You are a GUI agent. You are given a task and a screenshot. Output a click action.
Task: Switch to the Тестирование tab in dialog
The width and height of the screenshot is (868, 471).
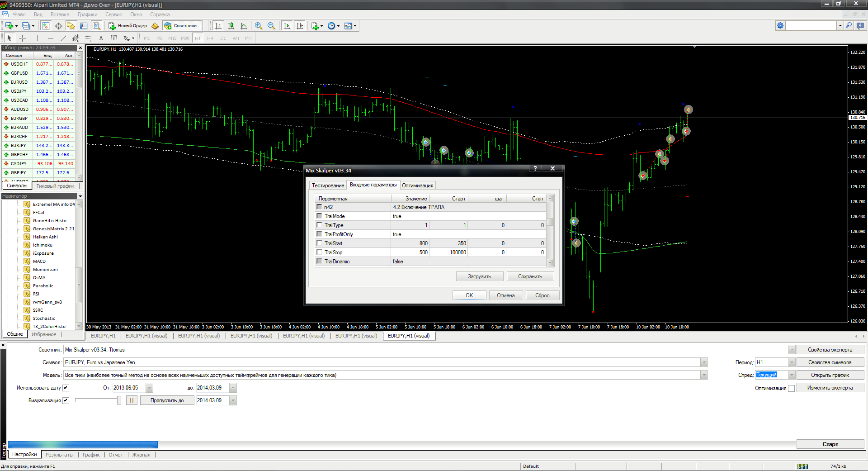click(328, 186)
